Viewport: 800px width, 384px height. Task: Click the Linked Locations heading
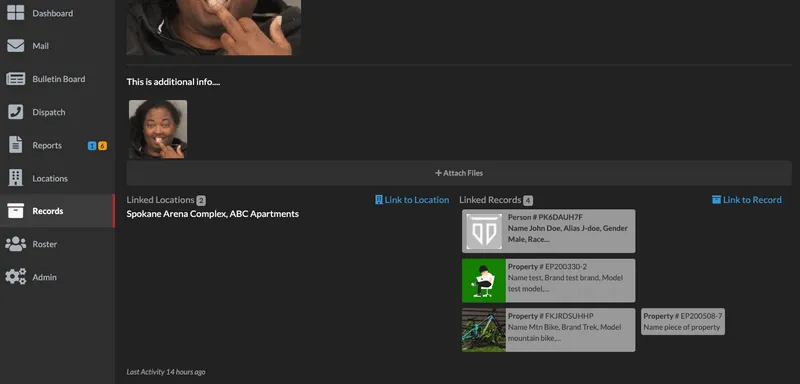[160, 200]
